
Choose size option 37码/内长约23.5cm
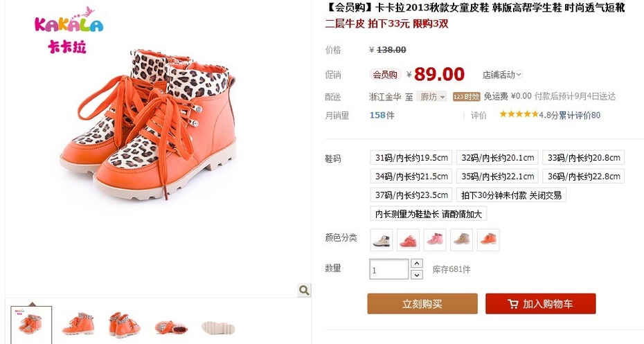click(411, 195)
